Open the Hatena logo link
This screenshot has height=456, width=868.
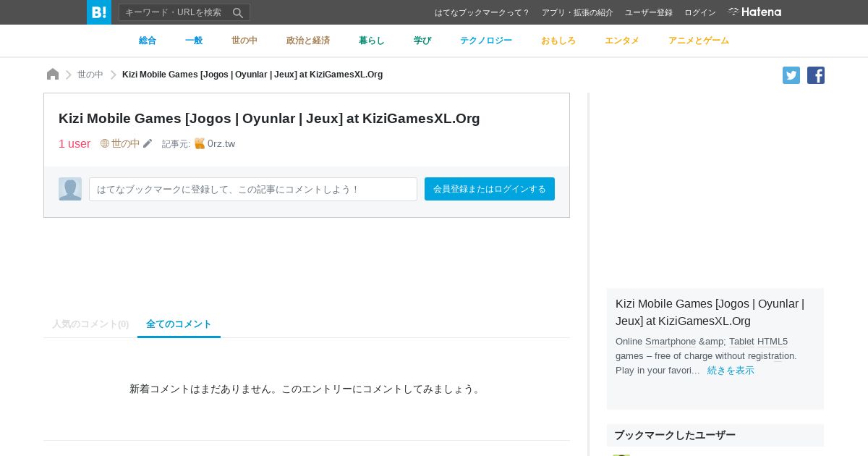[754, 12]
